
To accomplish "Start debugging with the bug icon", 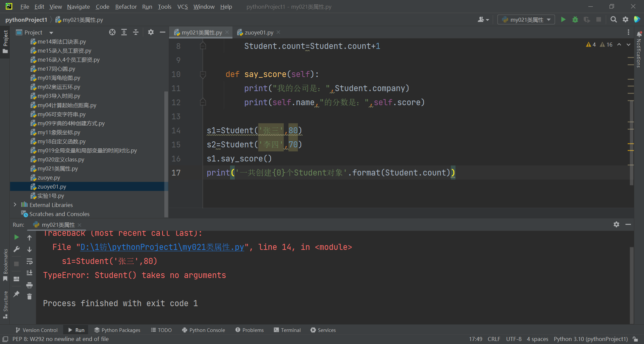I will click(575, 20).
